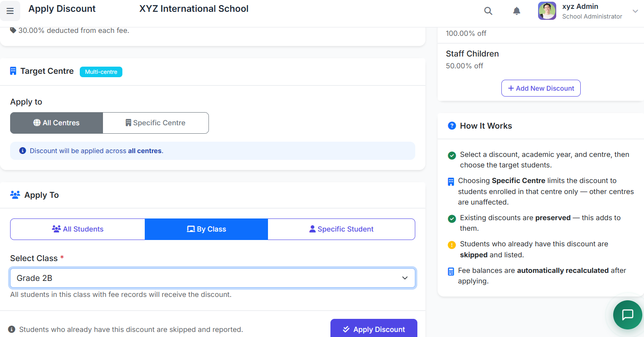Click the 30.00% deducted from each fee text
The width and height of the screenshot is (644, 337).
click(74, 30)
